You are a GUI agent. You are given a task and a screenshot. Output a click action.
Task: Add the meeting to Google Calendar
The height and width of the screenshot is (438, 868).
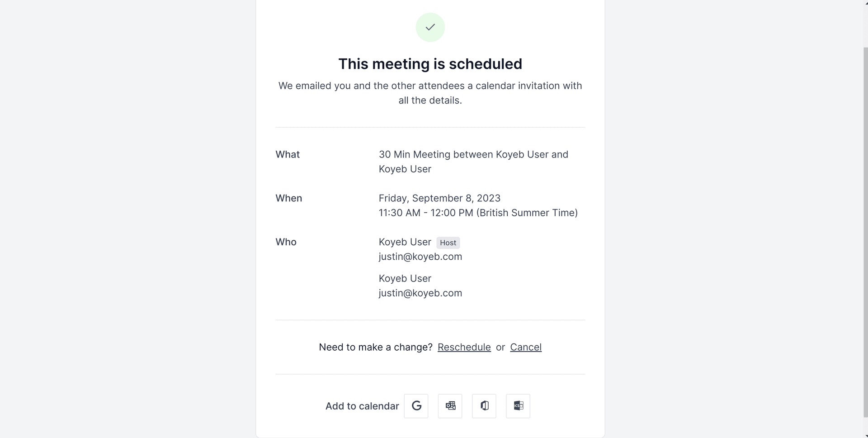tap(416, 406)
